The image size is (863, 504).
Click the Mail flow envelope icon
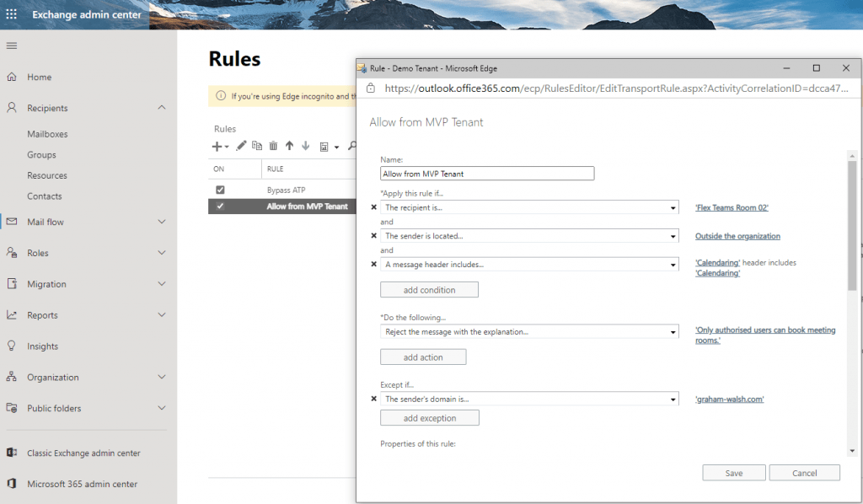[12, 222]
